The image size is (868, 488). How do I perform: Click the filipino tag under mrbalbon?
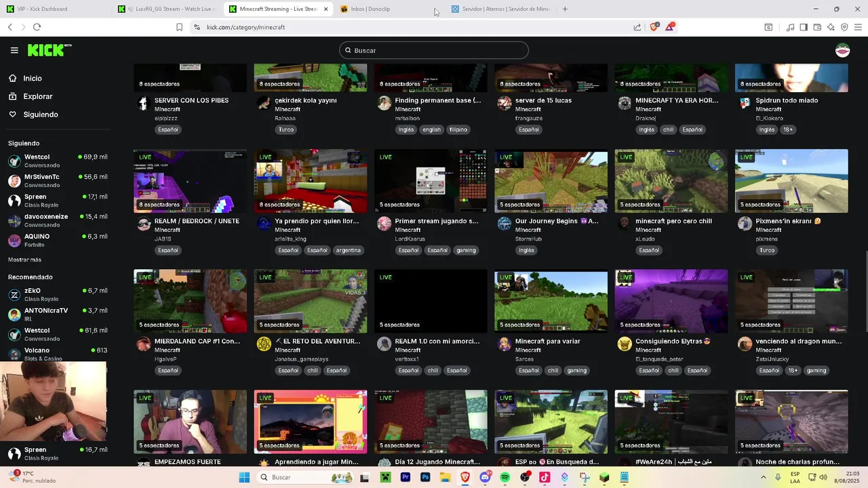458,129
